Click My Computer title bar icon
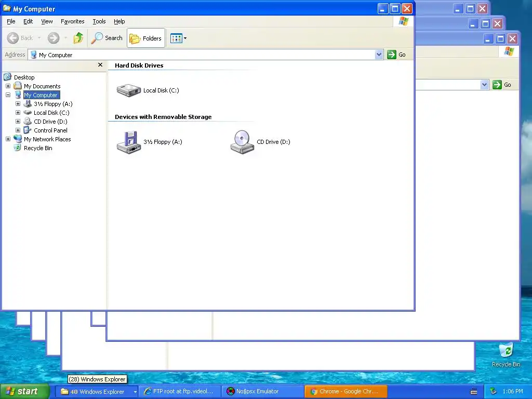This screenshot has height=399, width=532. point(7,8)
